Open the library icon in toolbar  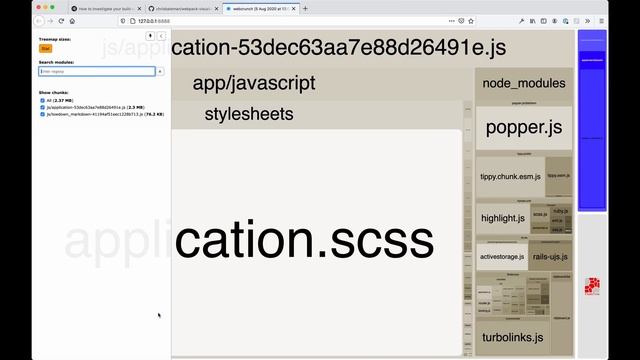pyautogui.click(x=533, y=21)
